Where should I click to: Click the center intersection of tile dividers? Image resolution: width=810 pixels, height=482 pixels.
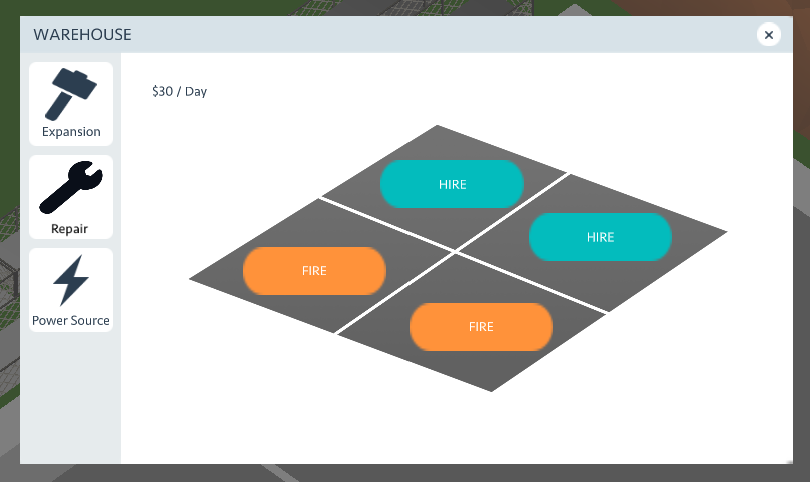(x=456, y=251)
